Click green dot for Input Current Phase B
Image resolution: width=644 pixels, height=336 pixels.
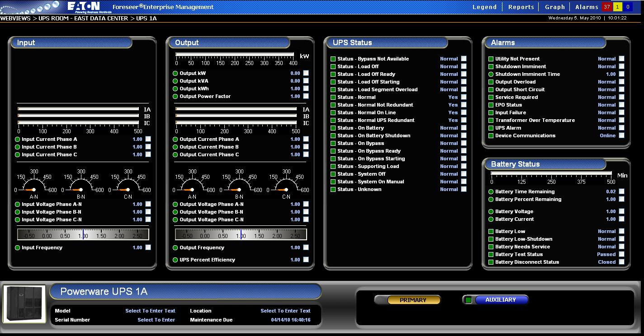pos(18,147)
